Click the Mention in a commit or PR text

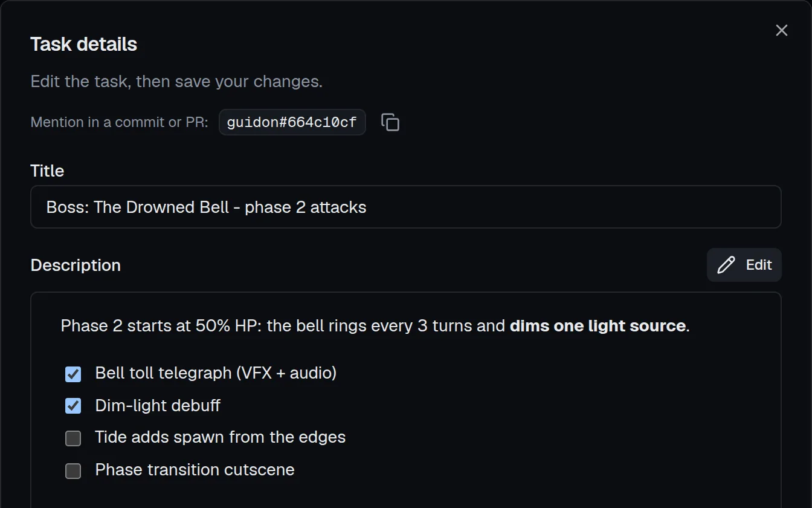tap(120, 122)
